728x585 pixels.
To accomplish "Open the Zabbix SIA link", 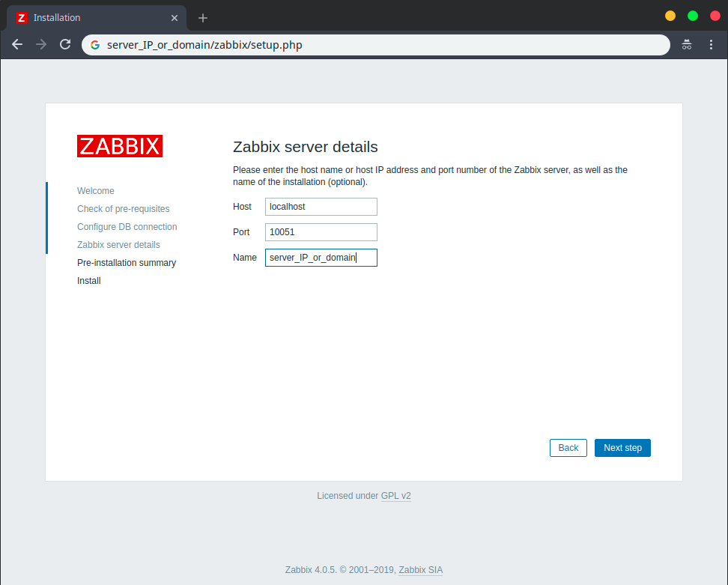I will (x=421, y=570).
